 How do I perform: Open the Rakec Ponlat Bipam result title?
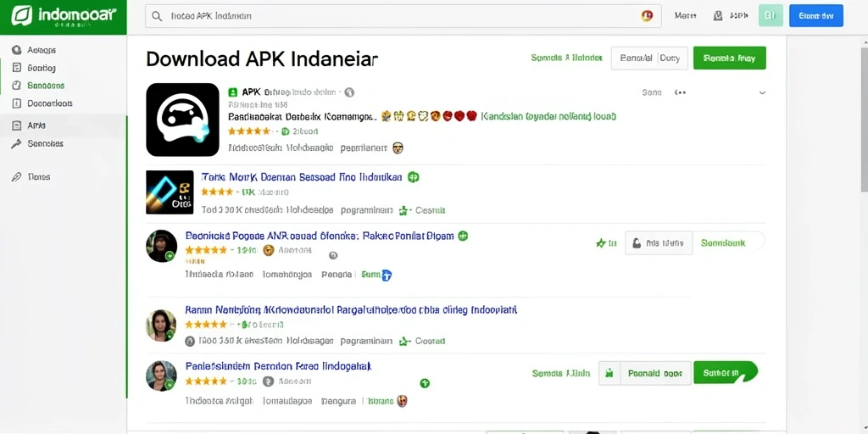click(320, 236)
